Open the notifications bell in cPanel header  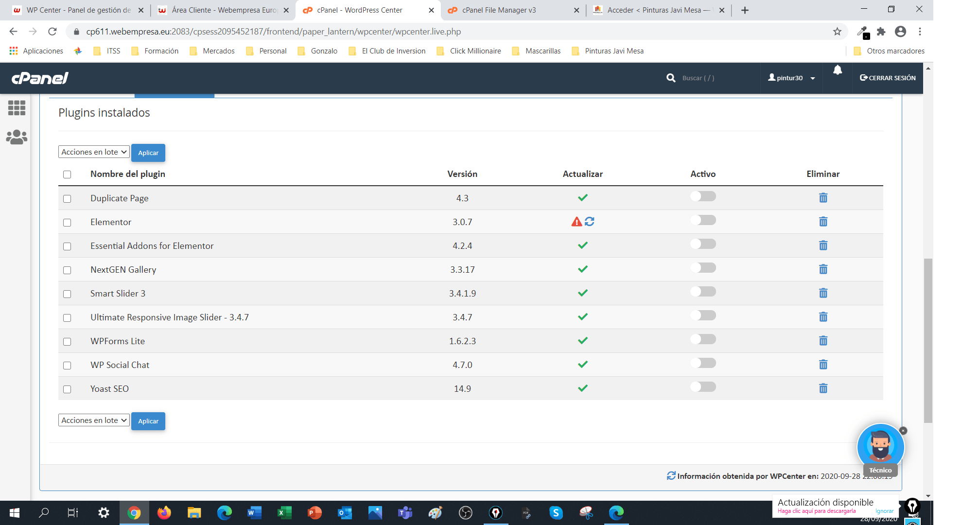[838, 70]
